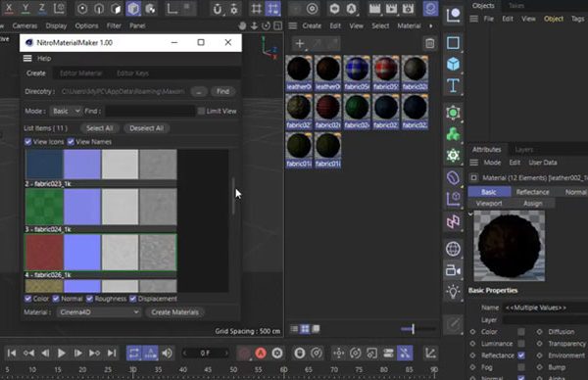Screen dimensions: 588x380
Task: Click the Find search input field
Action: click(x=150, y=111)
